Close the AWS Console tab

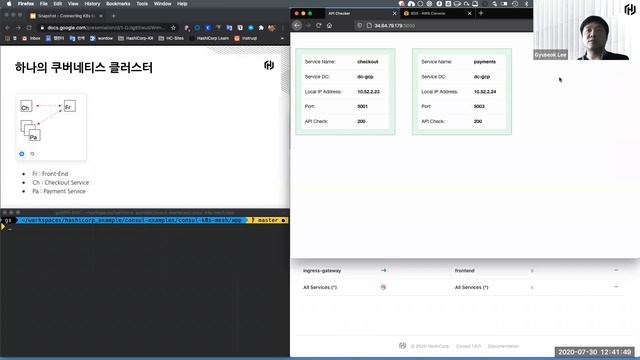pyautogui.click(x=469, y=13)
